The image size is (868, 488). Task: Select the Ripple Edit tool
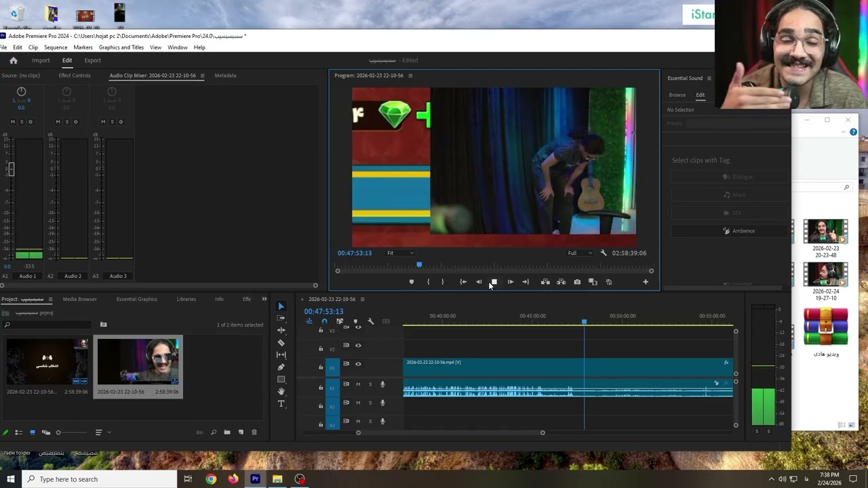(x=281, y=331)
